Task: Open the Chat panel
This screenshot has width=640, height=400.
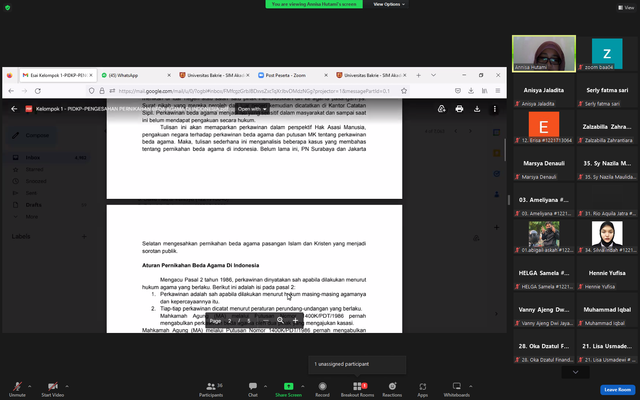Action: 253,389
